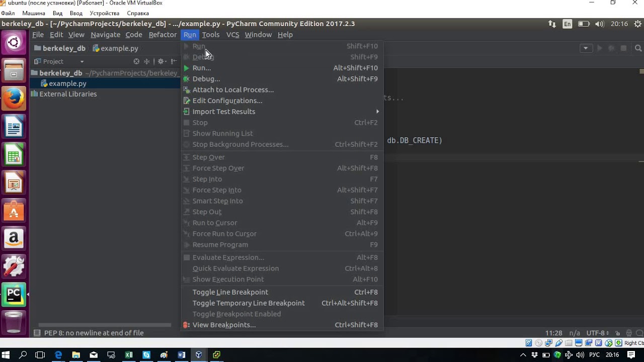
Task: Toggle the En keyboard layout indicator
Action: [568, 24]
